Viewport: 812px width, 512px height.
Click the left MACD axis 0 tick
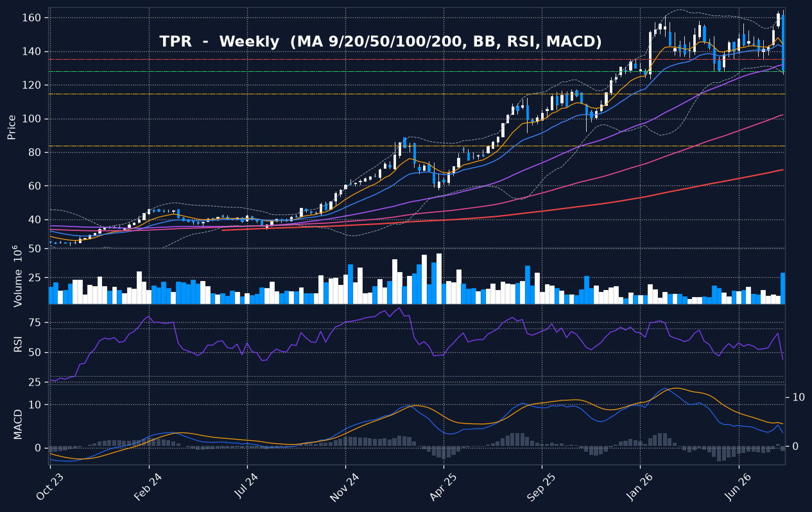pyautogui.click(x=39, y=448)
